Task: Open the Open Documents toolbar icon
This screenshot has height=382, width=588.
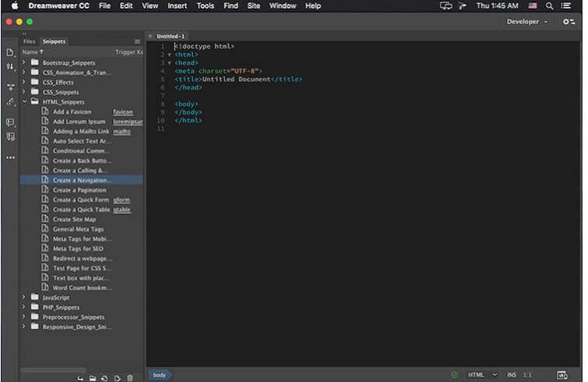Action: tap(10, 52)
